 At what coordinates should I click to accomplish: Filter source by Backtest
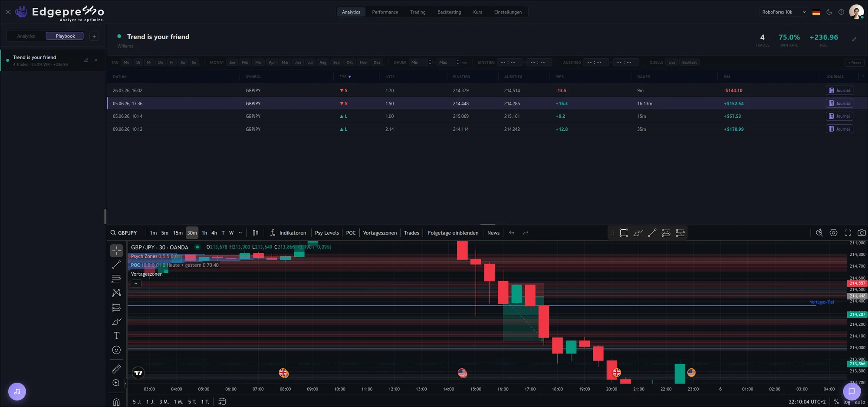click(x=689, y=63)
